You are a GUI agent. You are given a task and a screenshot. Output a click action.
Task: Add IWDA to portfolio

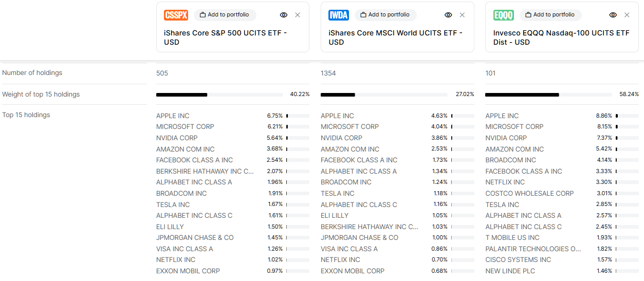pyautogui.click(x=385, y=15)
